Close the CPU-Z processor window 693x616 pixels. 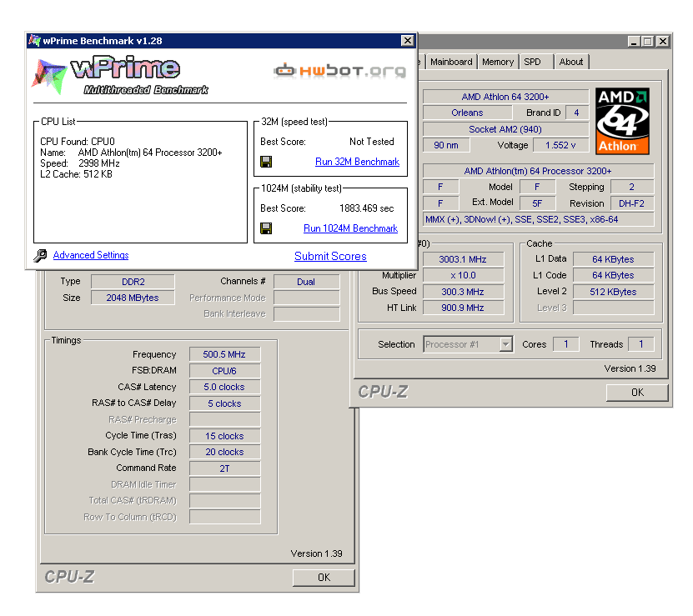point(662,42)
